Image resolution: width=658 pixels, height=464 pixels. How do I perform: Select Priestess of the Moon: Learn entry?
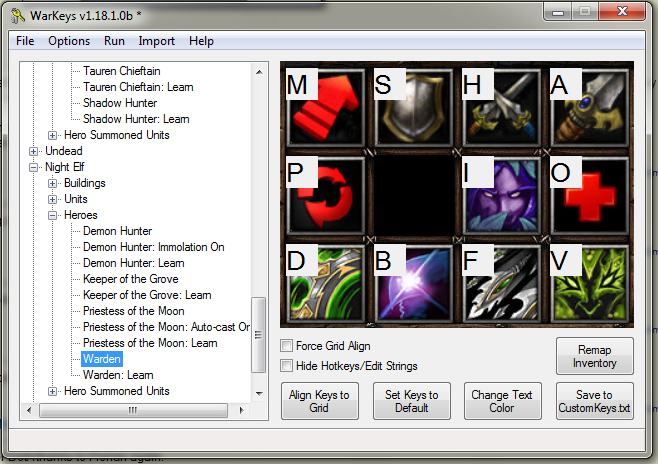tap(150, 343)
